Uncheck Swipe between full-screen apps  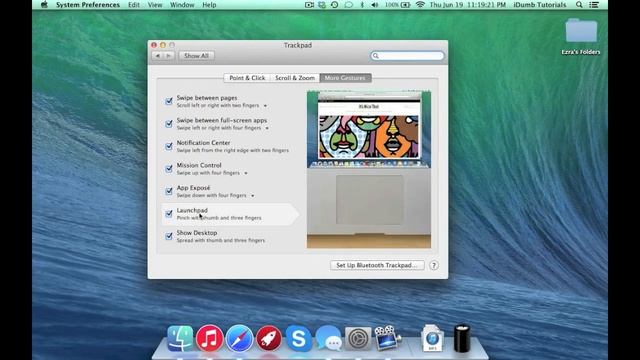pos(169,123)
